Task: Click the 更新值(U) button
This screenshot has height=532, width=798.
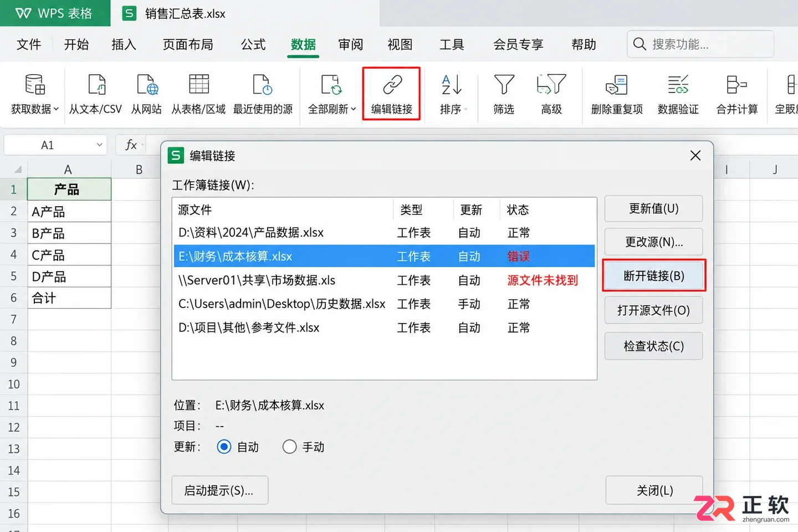Action: click(x=653, y=209)
